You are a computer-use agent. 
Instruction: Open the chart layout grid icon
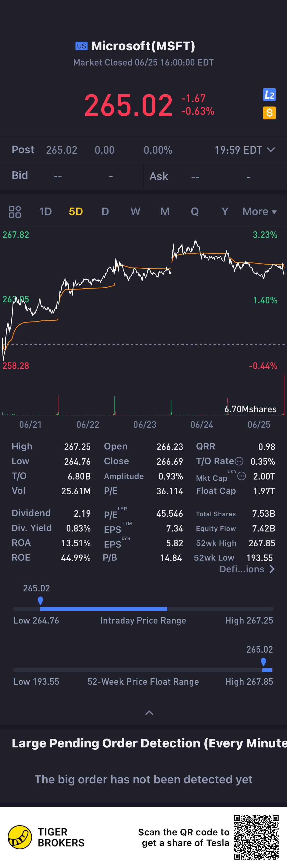click(x=15, y=212)
